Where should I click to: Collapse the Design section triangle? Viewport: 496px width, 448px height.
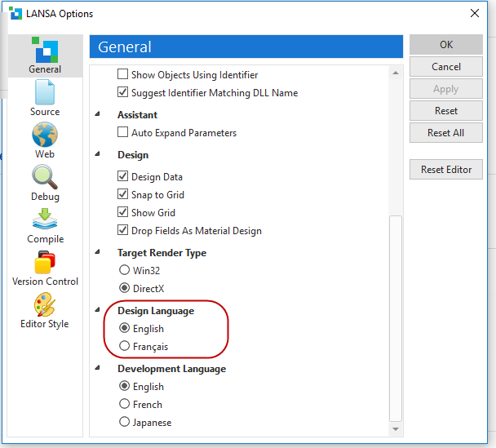point(100,155)
